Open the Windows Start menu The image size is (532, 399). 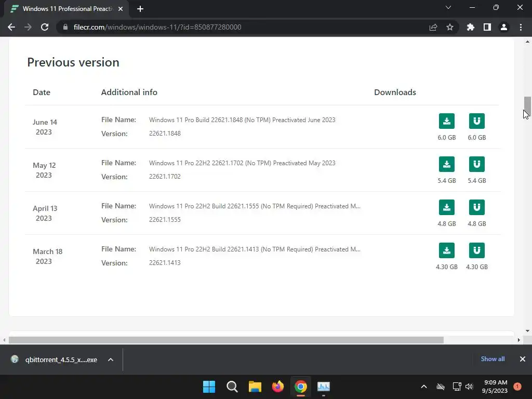(209, 387)
